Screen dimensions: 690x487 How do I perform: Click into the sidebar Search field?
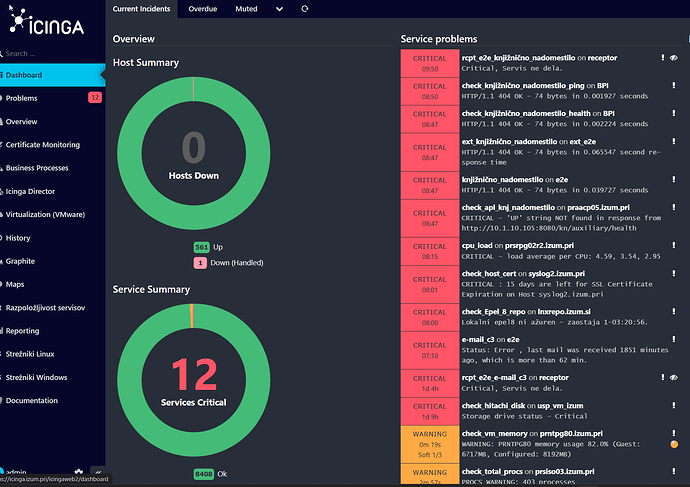coord(50,54)
